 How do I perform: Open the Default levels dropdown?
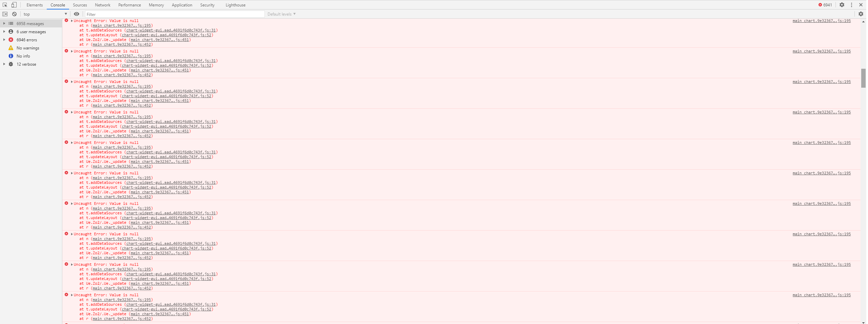[281, 14]
